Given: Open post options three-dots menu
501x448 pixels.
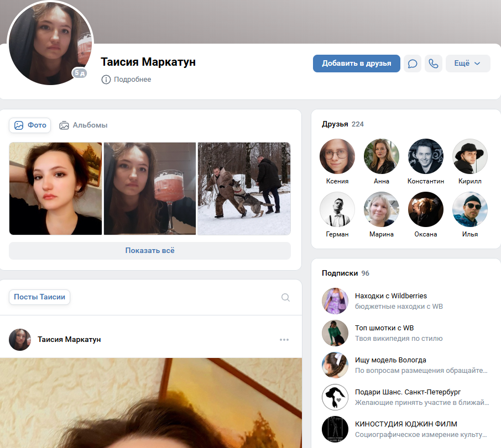Looking at the screenshot, I should pyautogui.click(x=284, y=340).
